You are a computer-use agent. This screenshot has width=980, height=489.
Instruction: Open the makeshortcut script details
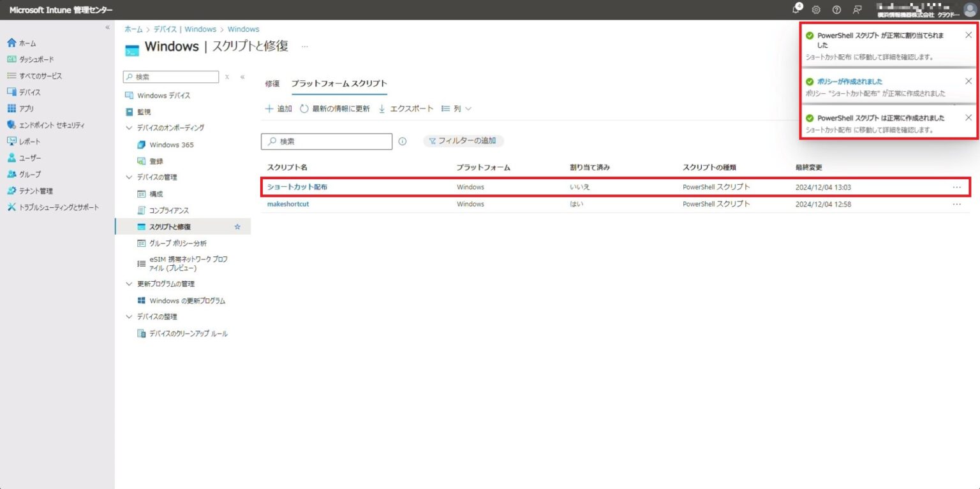pos(288,203)
